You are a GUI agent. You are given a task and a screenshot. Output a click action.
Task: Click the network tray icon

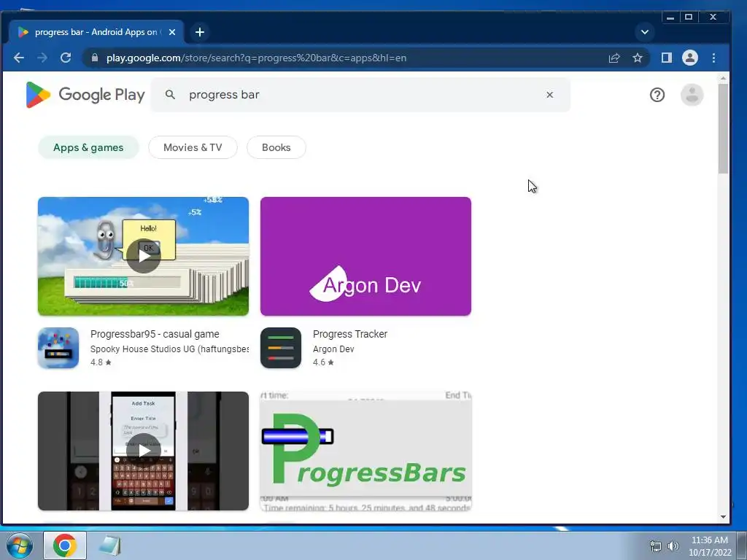(x=656, y=546)
